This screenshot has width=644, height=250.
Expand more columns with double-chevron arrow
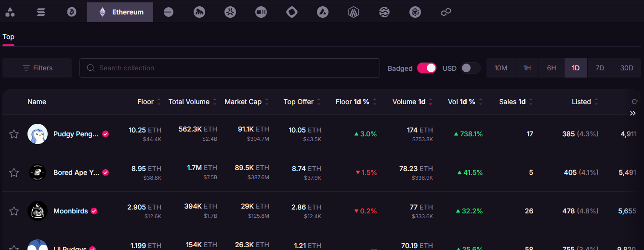coord(633,113)
